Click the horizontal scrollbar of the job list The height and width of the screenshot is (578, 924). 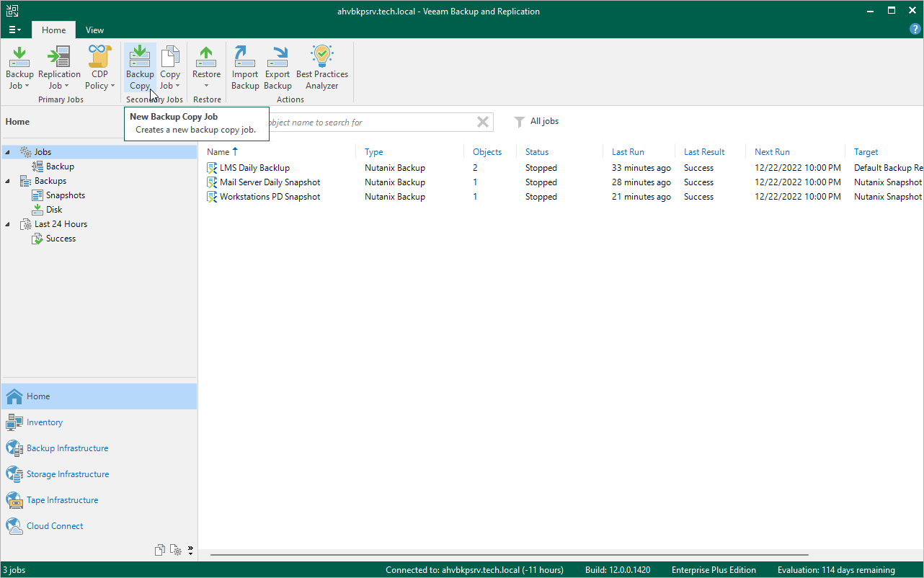pyautogui.click(x=509, y=555)
